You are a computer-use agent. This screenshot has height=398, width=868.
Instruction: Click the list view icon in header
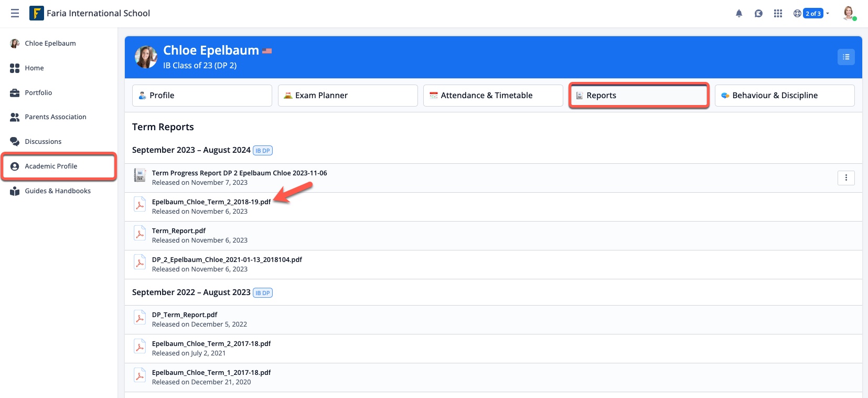tap(845, 57)
